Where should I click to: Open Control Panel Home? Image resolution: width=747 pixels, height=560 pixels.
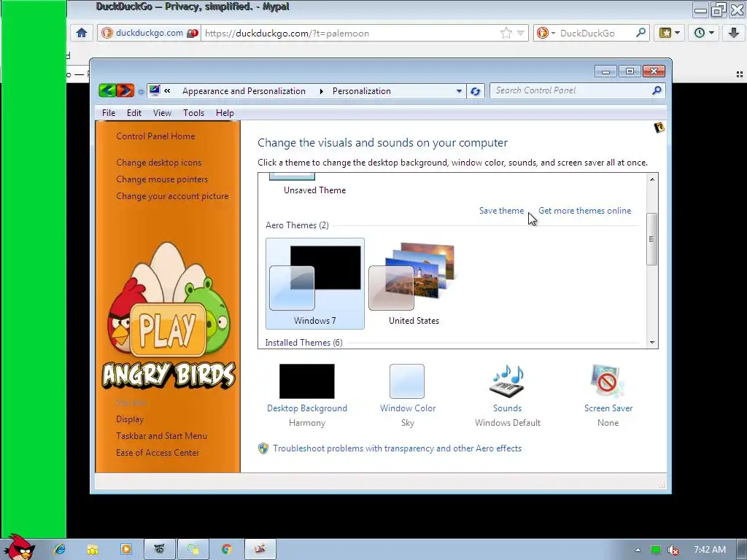[155, 136]
